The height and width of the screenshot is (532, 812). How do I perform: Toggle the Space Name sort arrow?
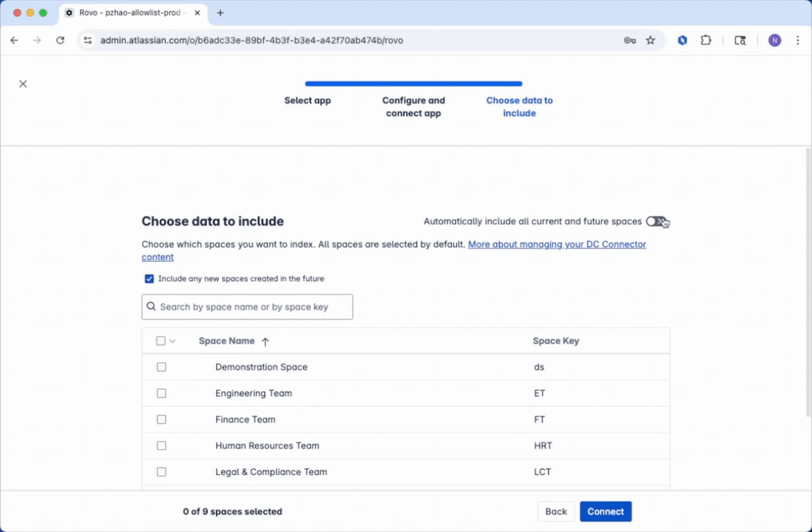(x=265, y=341)
